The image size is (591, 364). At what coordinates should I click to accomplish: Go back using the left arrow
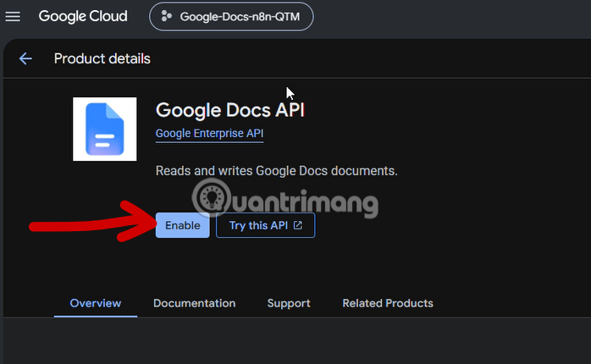coord(25,58)
